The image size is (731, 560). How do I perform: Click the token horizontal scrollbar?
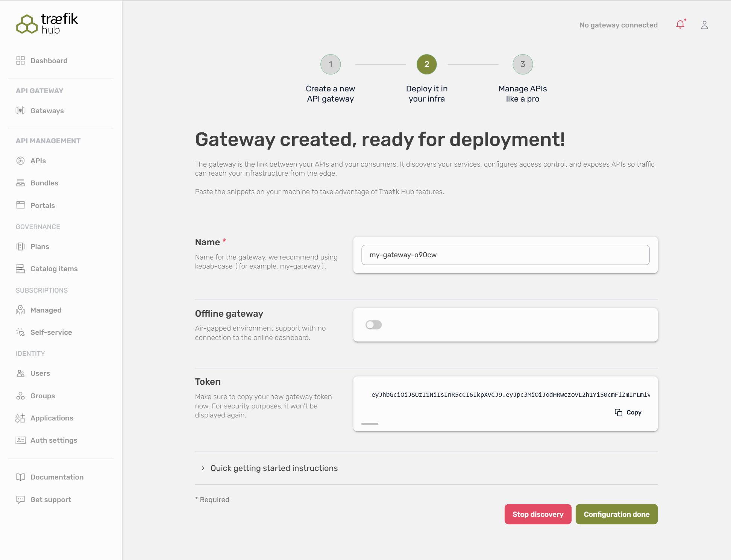tap(370, 424)
